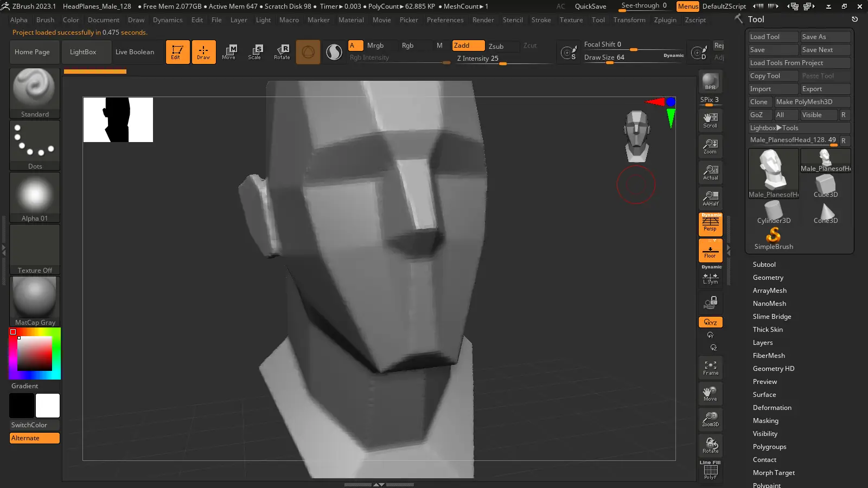Screen dimensions: 868x488
Task: Click the LightBox button
Action: point(83,52)
